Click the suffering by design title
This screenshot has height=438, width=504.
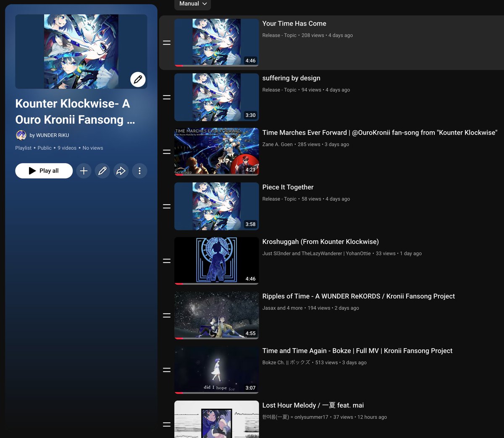click(291, 78)
